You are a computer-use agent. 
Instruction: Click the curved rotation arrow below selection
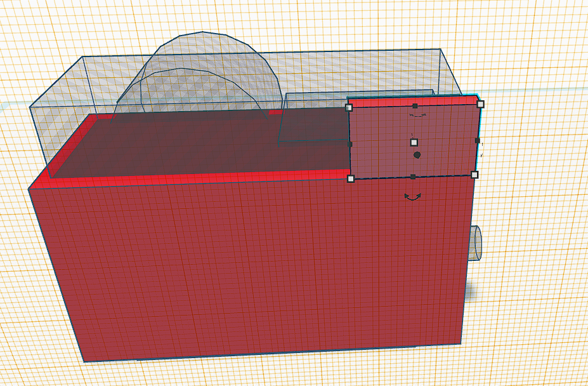tap(413, 197)
